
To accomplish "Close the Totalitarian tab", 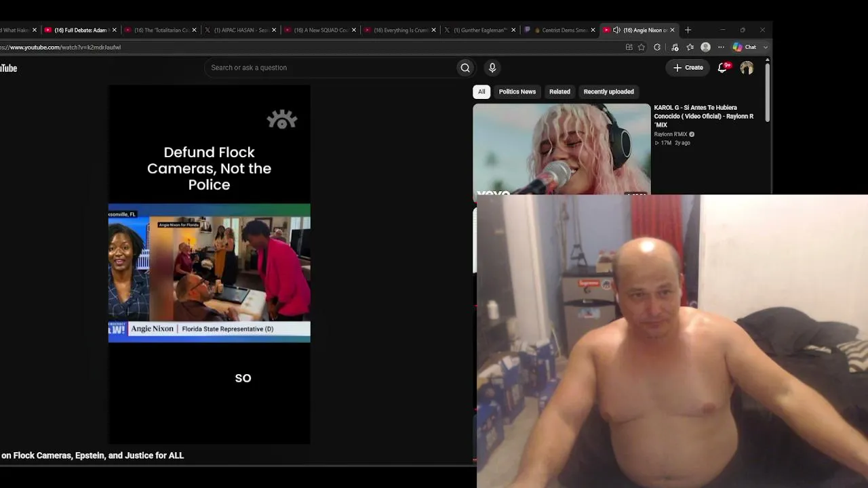I will click(194, 30).
